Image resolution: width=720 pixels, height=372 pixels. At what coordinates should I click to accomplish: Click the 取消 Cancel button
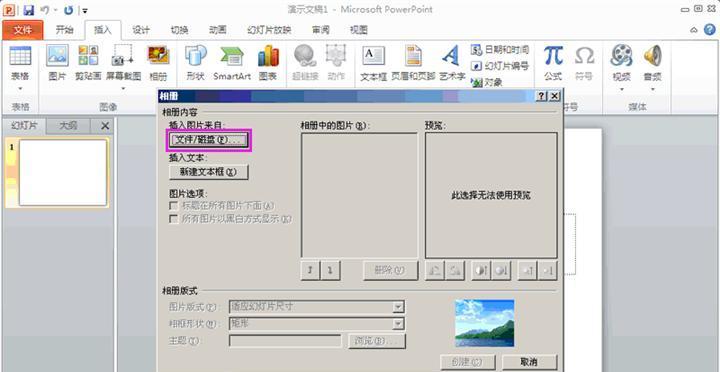coord(529,362)
